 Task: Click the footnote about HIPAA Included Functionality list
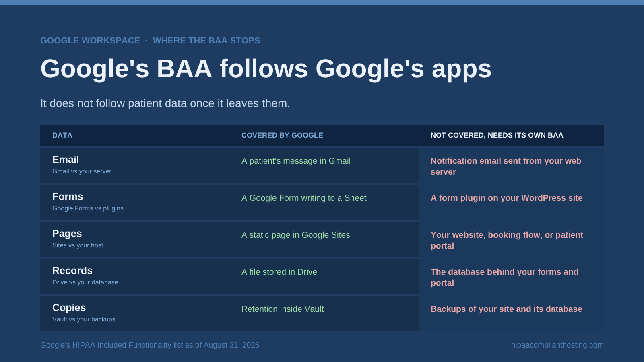click(150, 345)
